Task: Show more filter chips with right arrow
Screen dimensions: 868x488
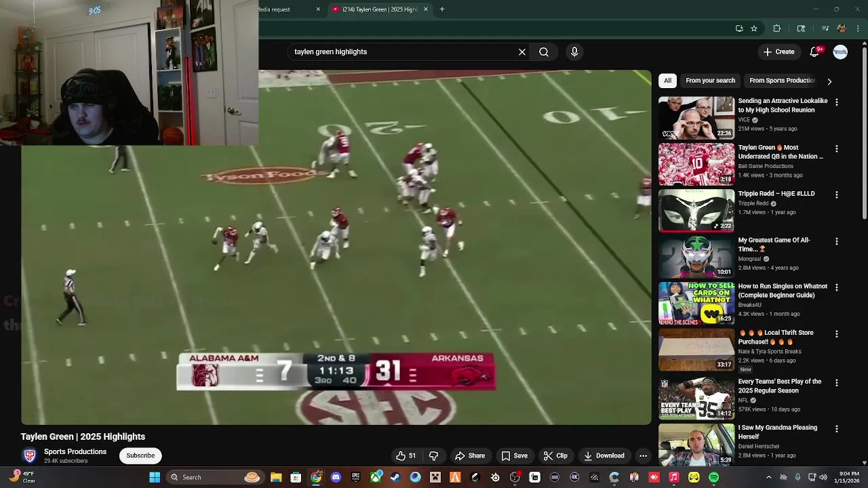Action: pyautogui.click(x=829, y=81)
